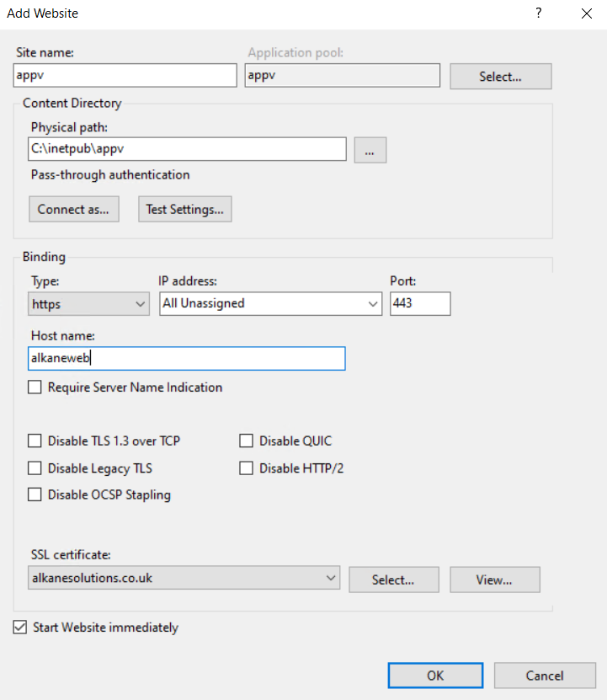607x700 pixels.
Task: Expand the IP address combo box
Action: (270, 304)
